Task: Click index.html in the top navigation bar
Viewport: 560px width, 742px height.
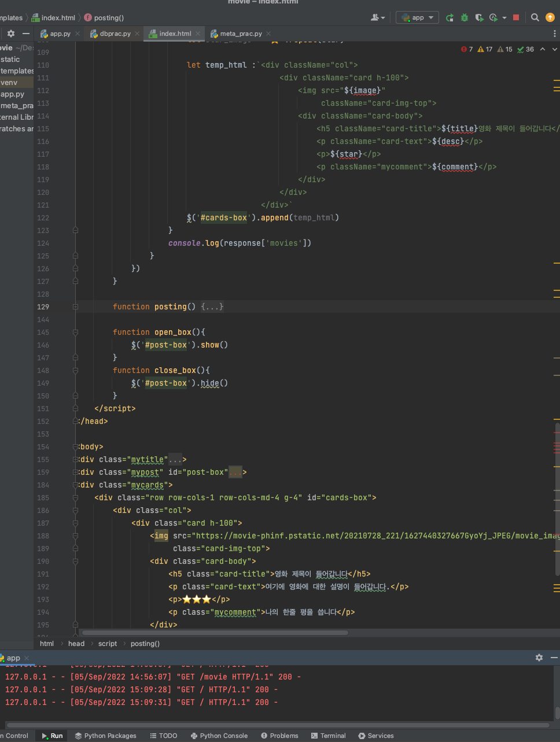Action: coord(54,17)
